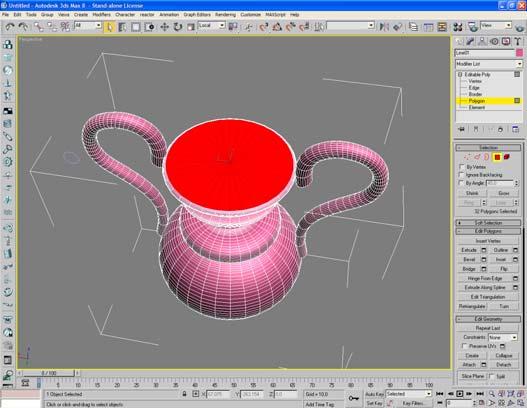
Task: Open the Modifiers menu
Action: click(101, 15)
